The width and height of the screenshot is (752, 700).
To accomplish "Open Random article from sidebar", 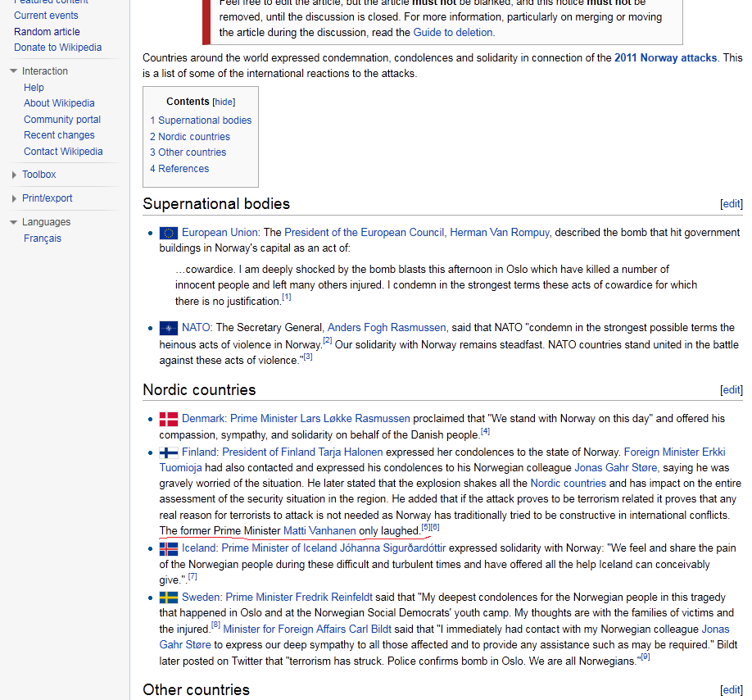I will 47,32.
